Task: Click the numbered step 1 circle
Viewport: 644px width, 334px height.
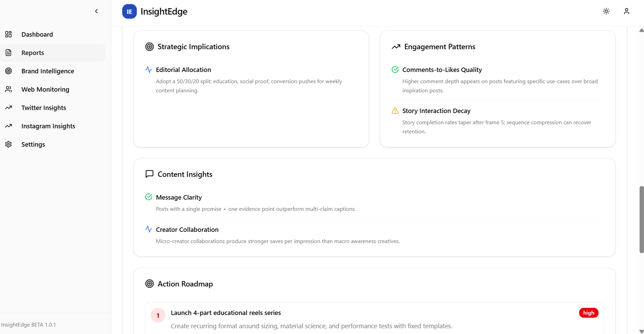Action: point(158,315)
